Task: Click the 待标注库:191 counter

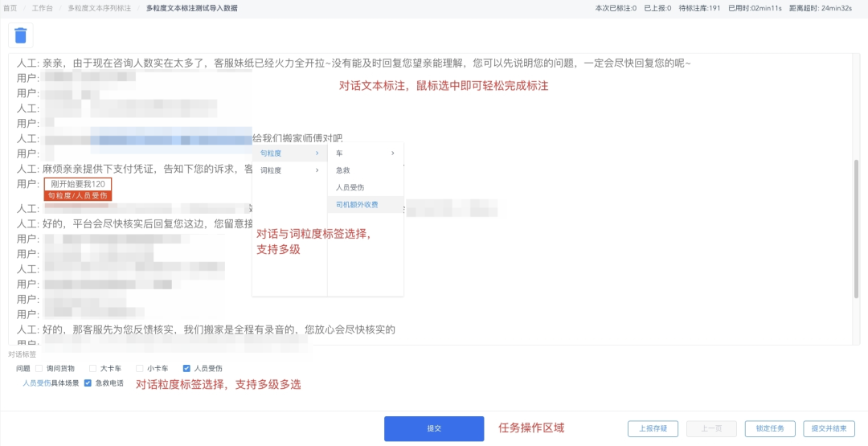Action: pyautogui.click(x=700, y=8)
